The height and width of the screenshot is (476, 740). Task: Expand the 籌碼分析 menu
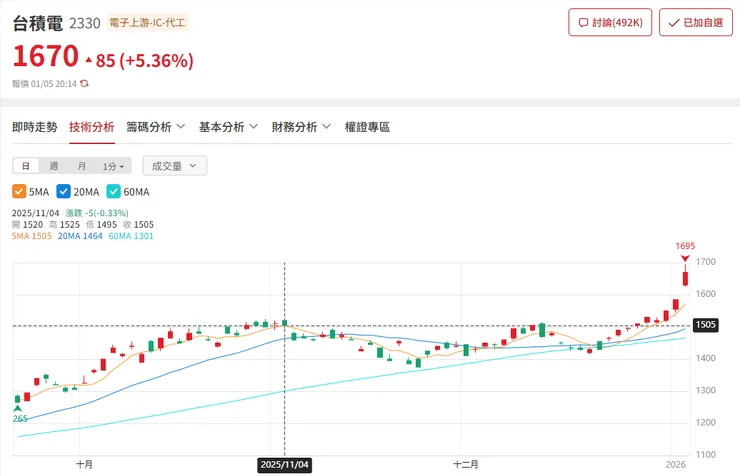click(x=155, y=127)
